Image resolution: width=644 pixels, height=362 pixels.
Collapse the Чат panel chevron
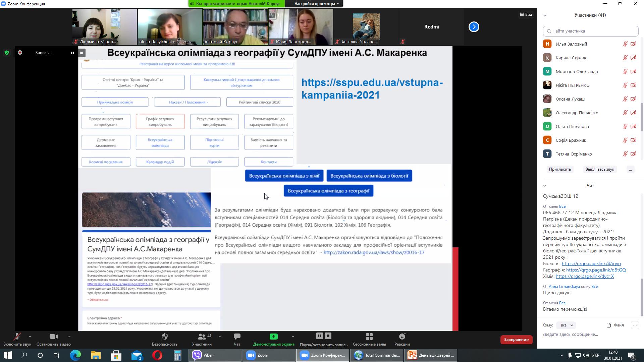pyautogui.click(x=545, y=186)
